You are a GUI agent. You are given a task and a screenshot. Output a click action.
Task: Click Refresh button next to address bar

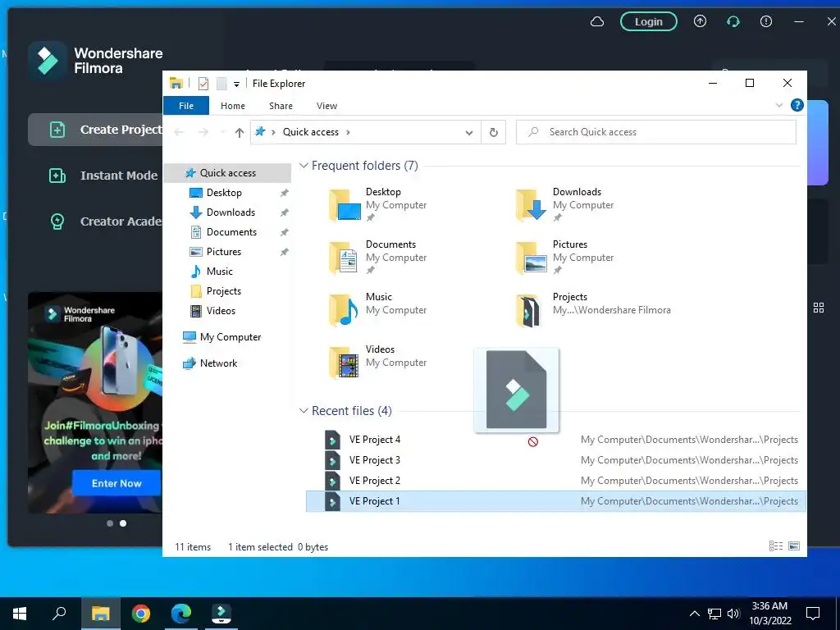pos(493,132)
